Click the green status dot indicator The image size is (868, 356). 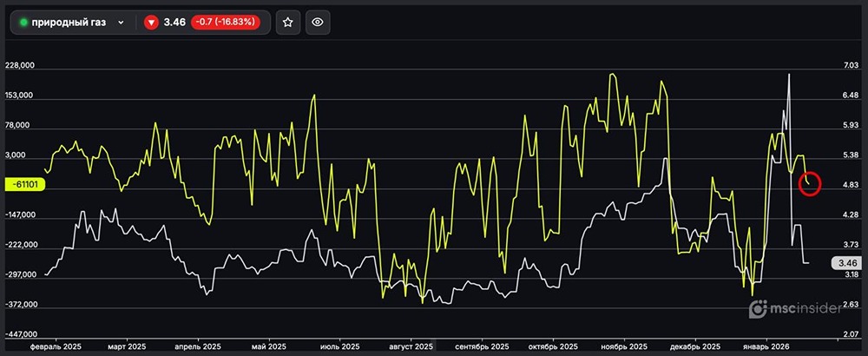click(23, 23)
